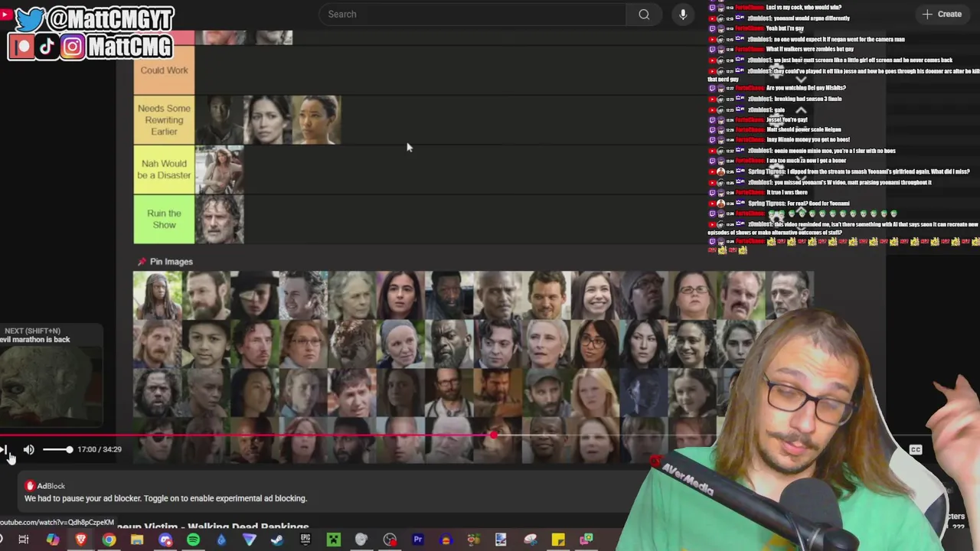Open yellow Sticky Notes taskbar icon
Viewport: 980px width, 551px height.
pyautogui.click(x=558, y=540)
